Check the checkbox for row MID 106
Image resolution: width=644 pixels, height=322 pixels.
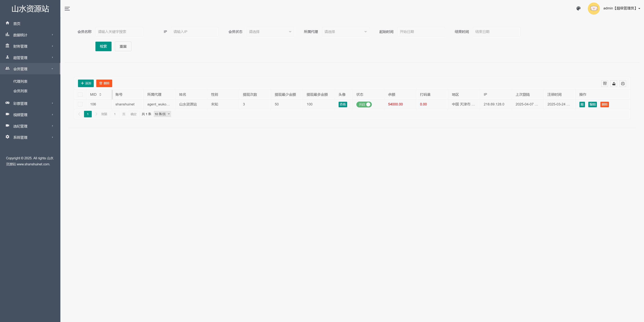[x=80, y=104]
